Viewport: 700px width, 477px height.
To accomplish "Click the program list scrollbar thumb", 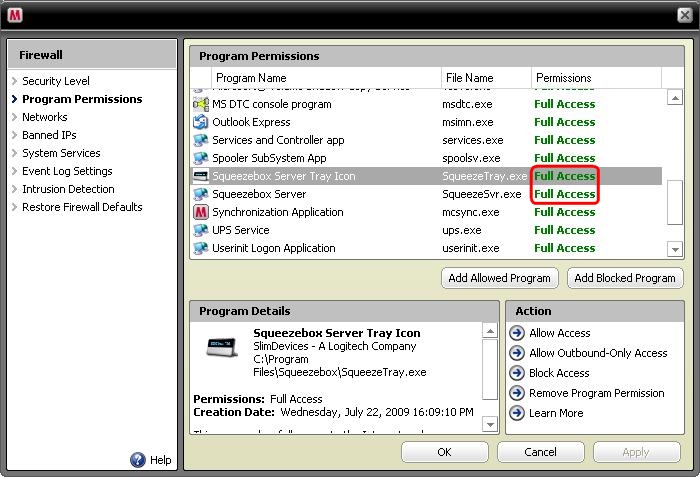I will (675, 202).
